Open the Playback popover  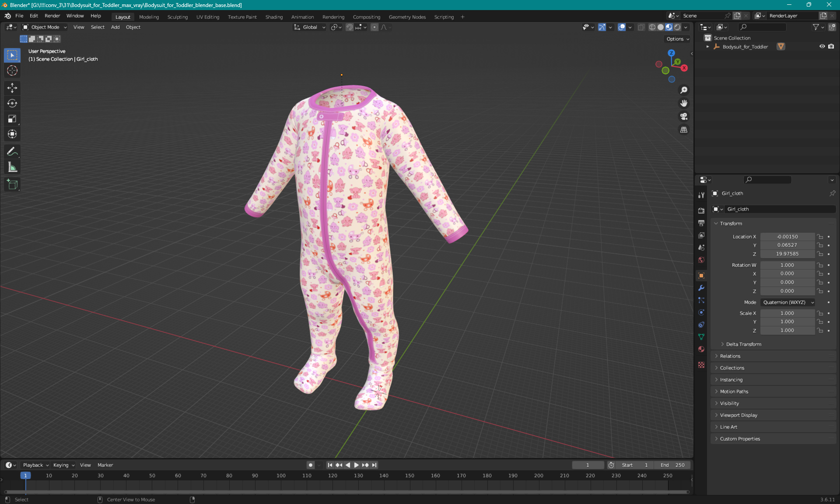point(36,465)
